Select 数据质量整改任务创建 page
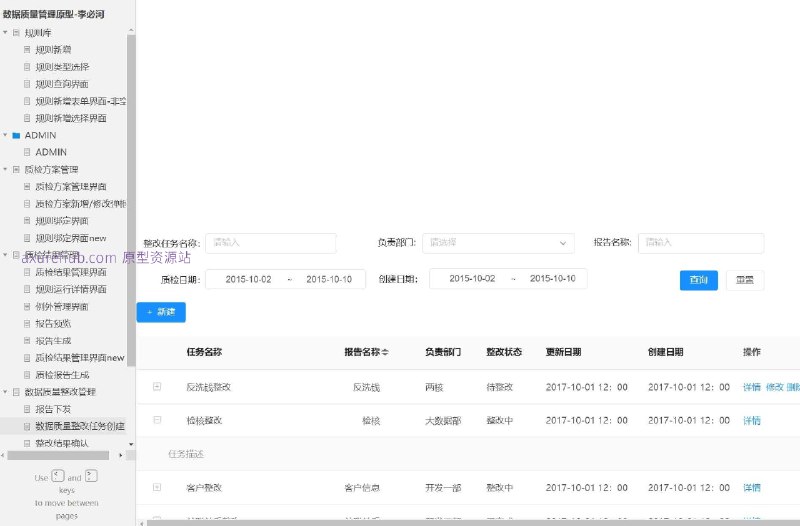The width and height of the screenshot is (800, 526). 80,426
